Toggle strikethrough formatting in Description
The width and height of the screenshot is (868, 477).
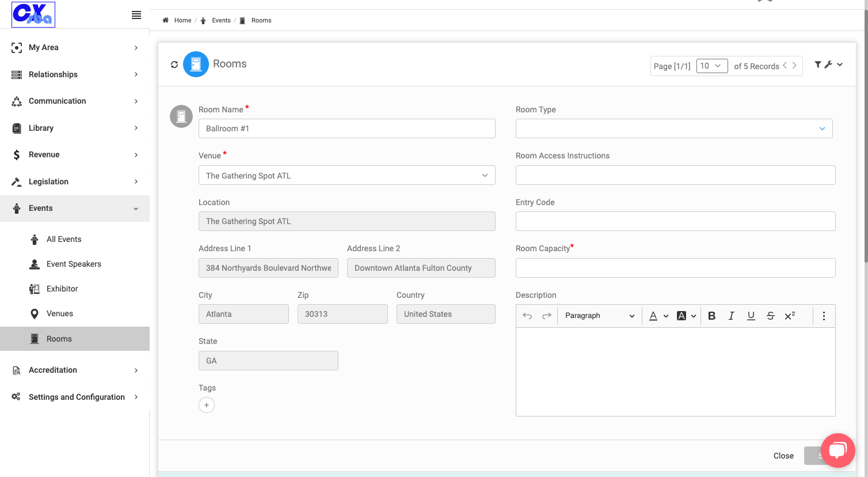[771, 316]
